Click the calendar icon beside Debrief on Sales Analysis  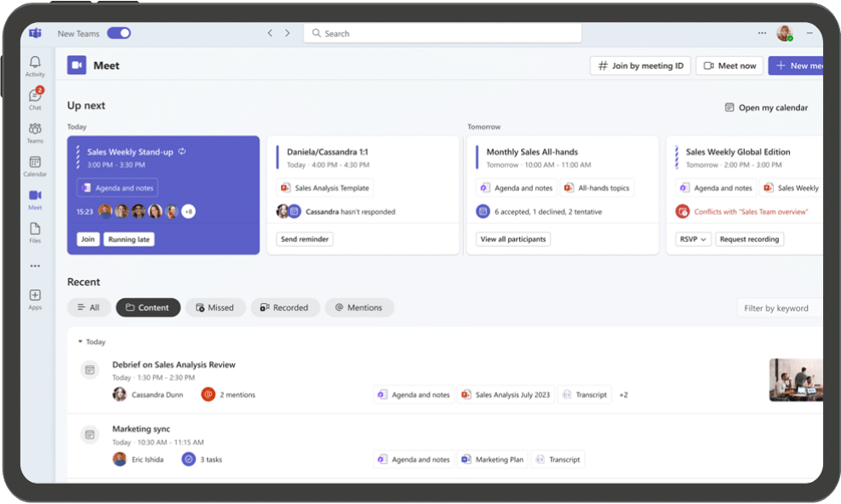89,370
